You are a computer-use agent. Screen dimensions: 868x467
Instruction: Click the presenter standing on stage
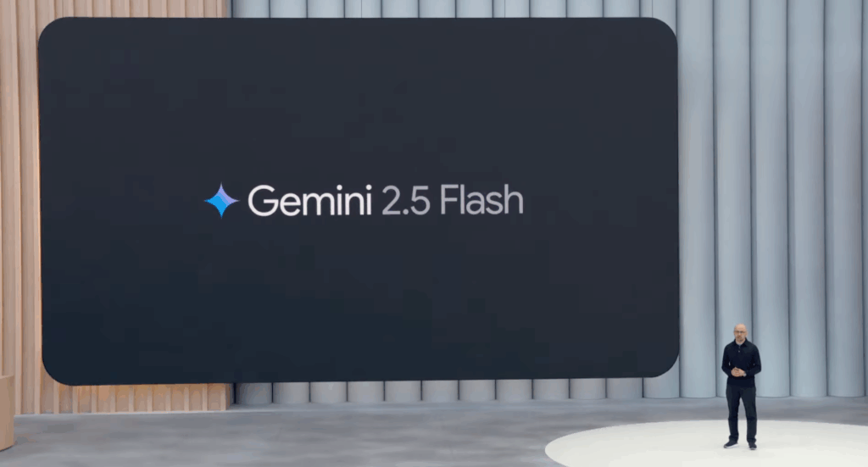point(741,386)
